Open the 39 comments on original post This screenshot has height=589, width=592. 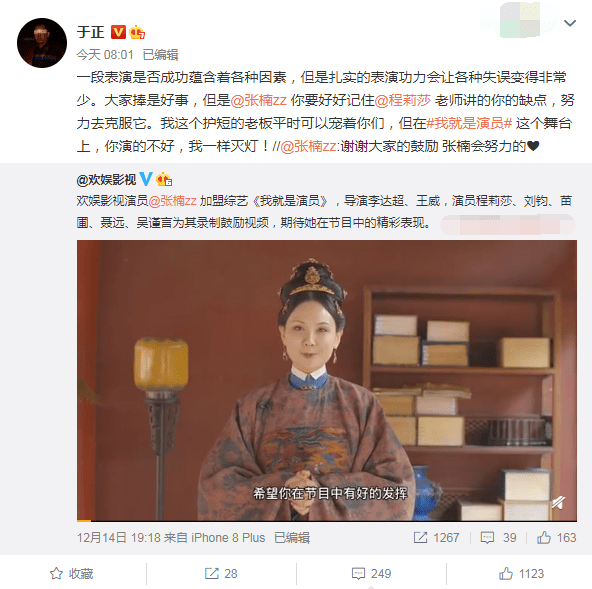coord(498,537)
